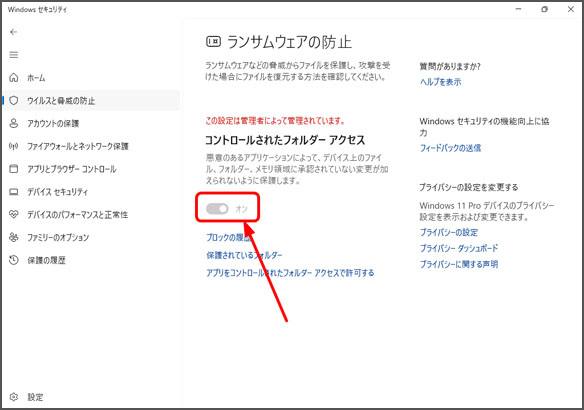This screenshot has height=410, width=584.
Task: Click コントロールされたフォルダー アクセス heading
Action: 285,140
